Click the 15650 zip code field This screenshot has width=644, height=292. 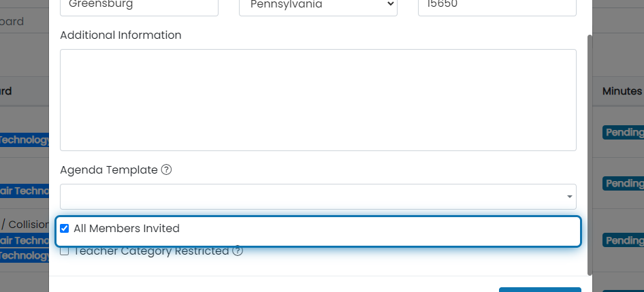(x=497, y=5)
